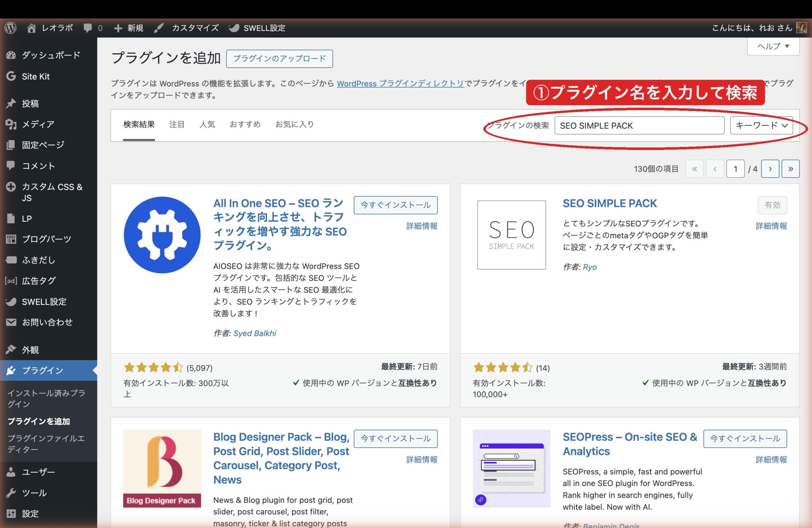Open the comments bubble in admin bar
This screenshot has width=812, height=528.
(x=93, y=28)
